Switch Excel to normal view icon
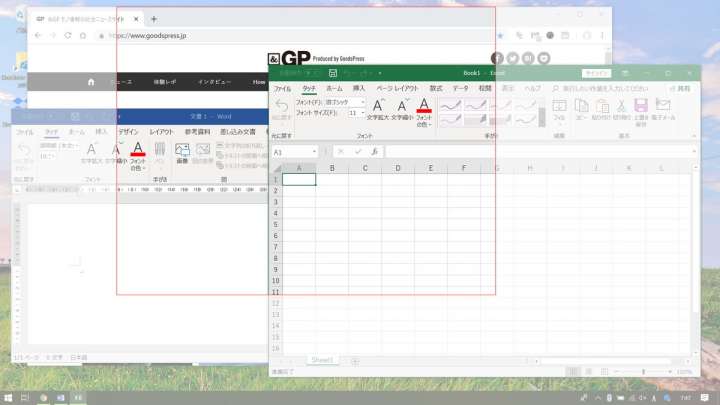Screen dimensions: 720x405 [x=573, y=371]
